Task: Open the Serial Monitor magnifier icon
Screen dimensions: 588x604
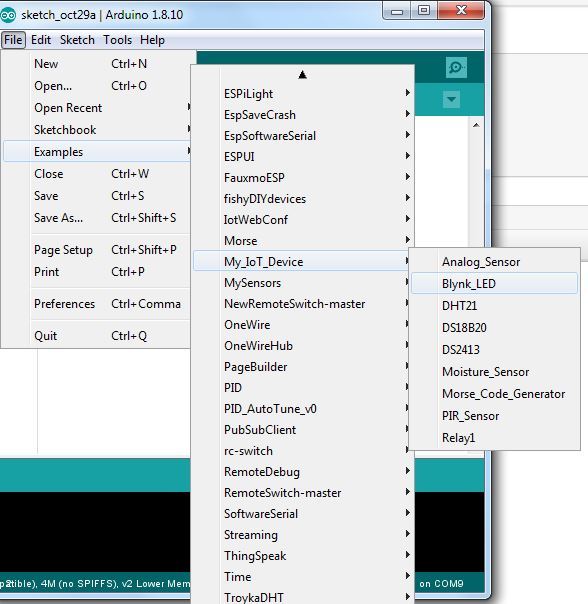Action: pos(456,67)
